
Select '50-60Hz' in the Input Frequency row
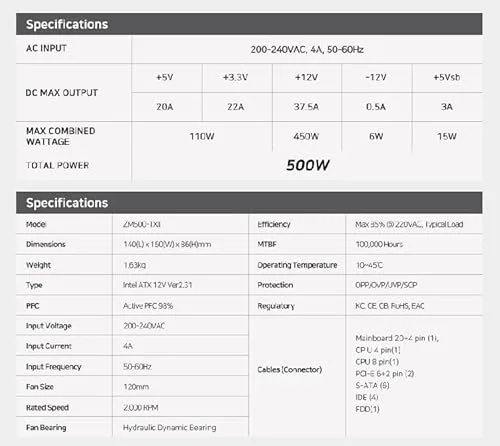137,367
